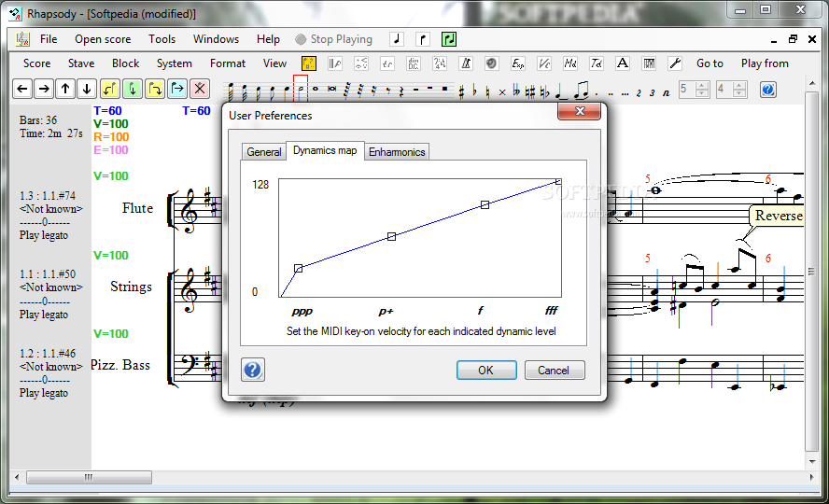Increase the value 4 spinner
Viewport: 829px width, 504px height.
coord(739,85)
